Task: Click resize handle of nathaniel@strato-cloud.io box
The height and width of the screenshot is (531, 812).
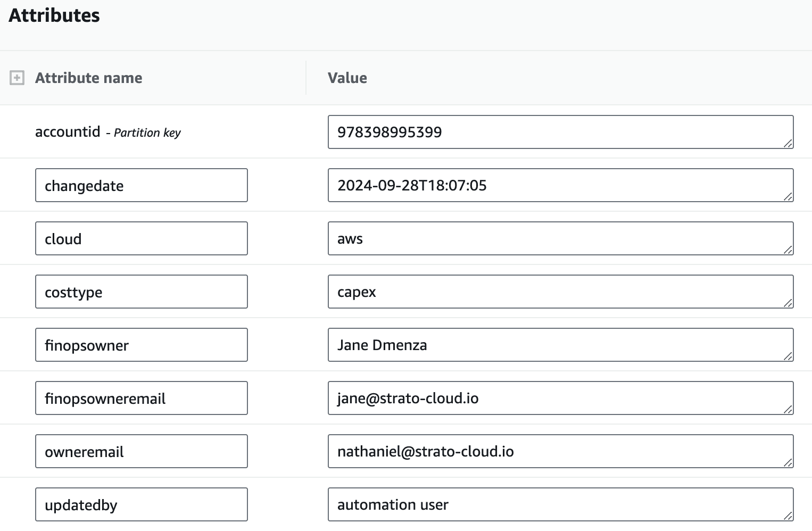Action: (x=788, y=462)
